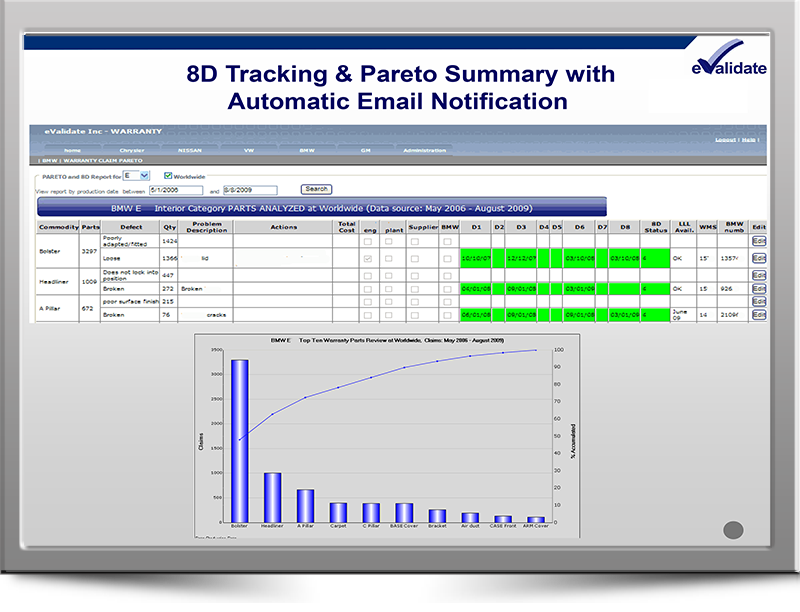Click the eValidate checkmark logo
Screen dimensions: 800x612
coord(729,58)
